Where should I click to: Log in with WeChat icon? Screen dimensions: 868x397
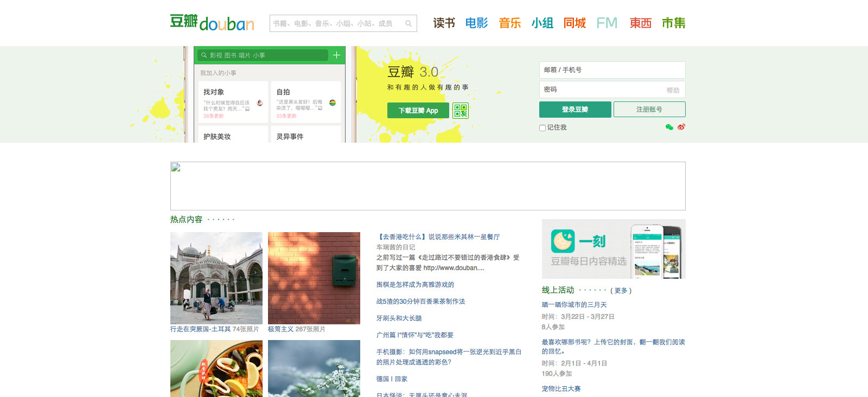pos(669,127)
